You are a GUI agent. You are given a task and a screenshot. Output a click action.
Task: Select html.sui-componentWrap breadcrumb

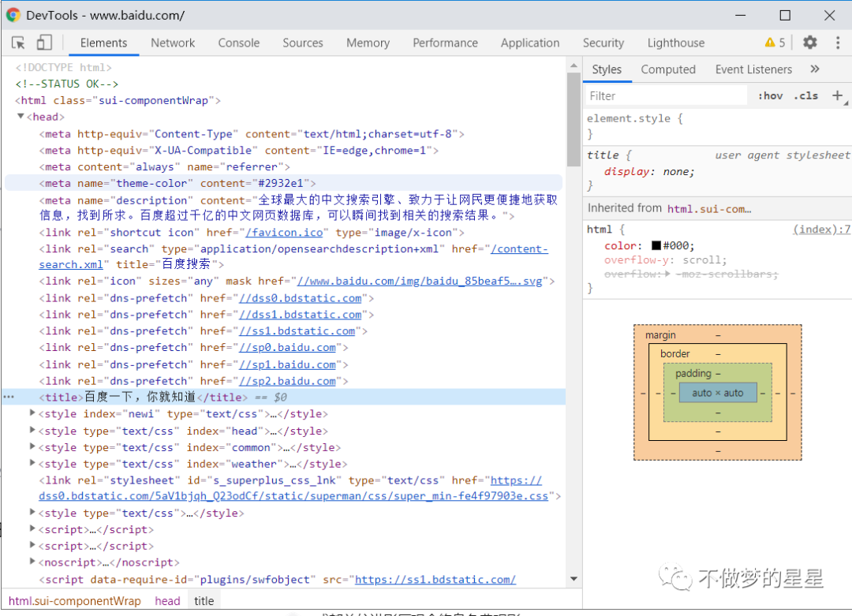74,601
